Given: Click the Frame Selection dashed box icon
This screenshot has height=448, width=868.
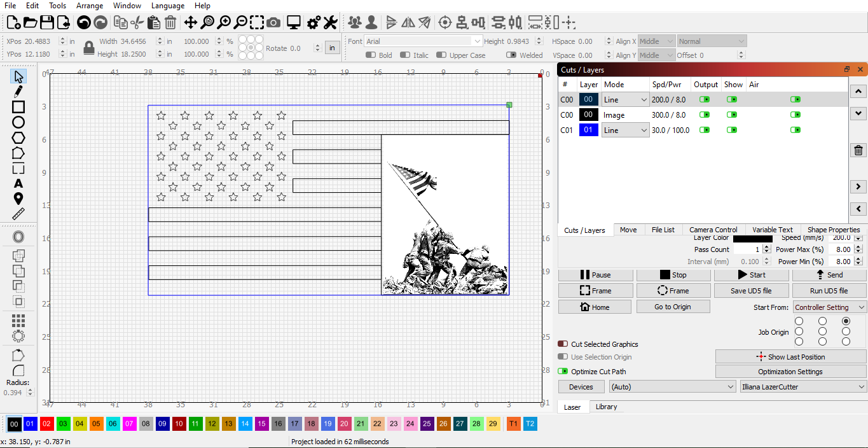Looking at the screenshot, I should (x=256, y=23).
